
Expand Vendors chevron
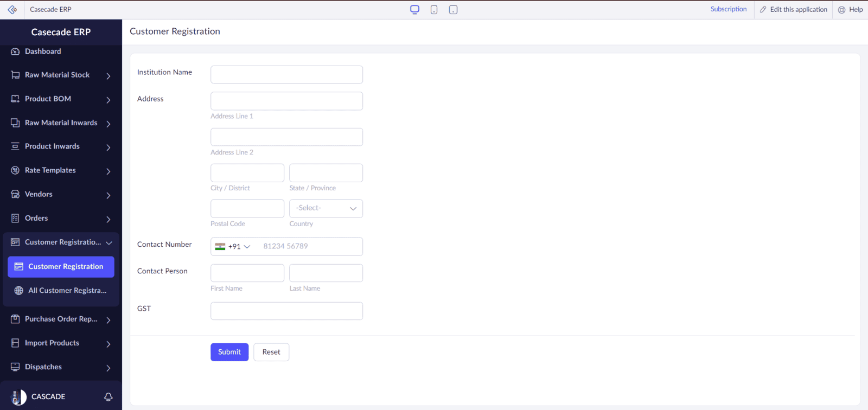[x=108, y=195]
